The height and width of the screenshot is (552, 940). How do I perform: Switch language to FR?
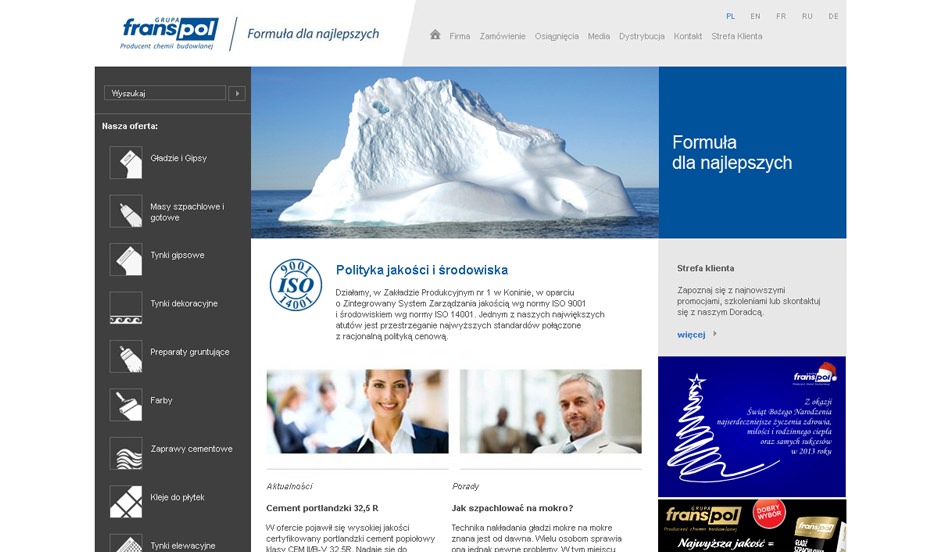click(781, 16)
